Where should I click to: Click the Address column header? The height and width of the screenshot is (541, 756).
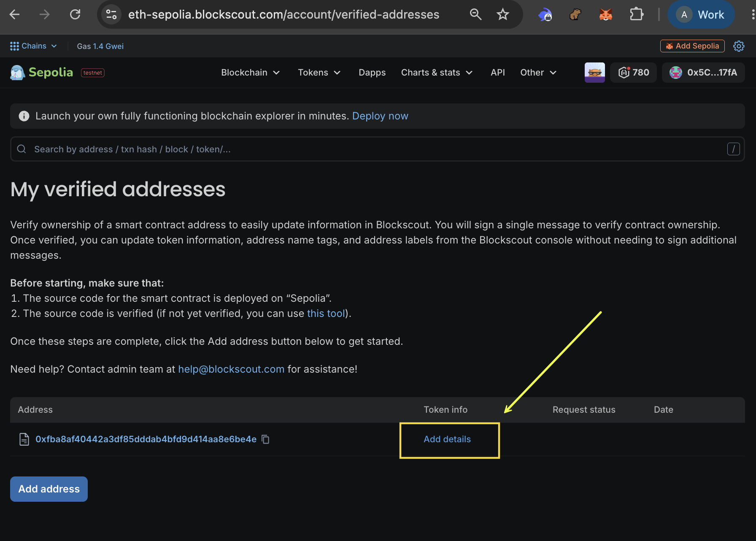[x=35, y=410]
